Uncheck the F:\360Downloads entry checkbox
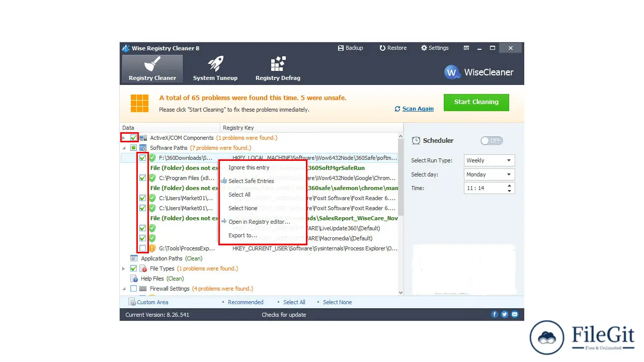Image resolution: width=644 pixels, height=362 pixels. (142, 158)
